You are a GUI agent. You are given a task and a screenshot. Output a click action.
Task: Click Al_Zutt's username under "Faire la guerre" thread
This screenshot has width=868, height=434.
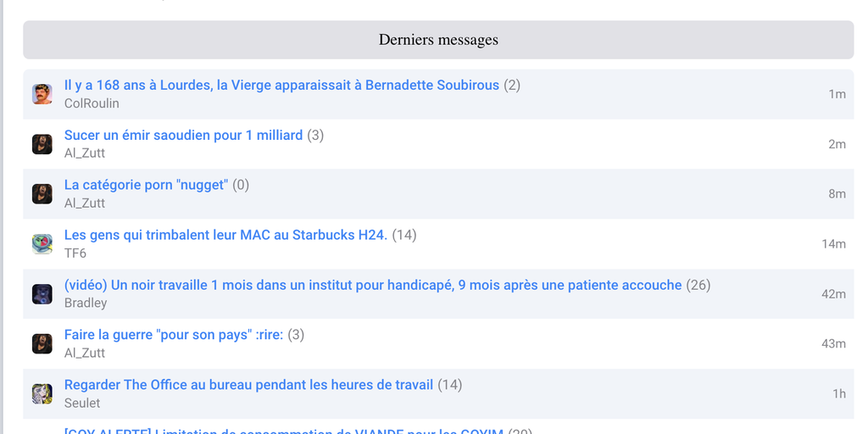[85, 353]
